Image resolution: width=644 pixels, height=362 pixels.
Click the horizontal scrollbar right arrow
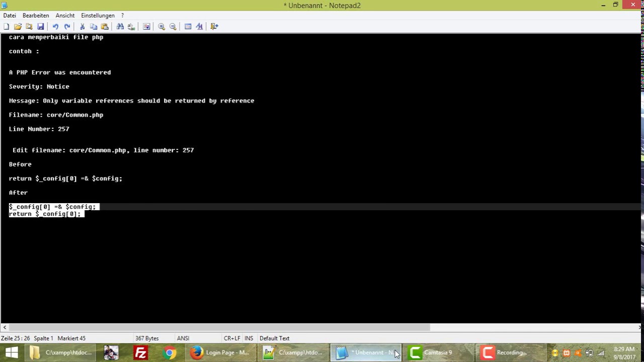[x=640, y=327]
